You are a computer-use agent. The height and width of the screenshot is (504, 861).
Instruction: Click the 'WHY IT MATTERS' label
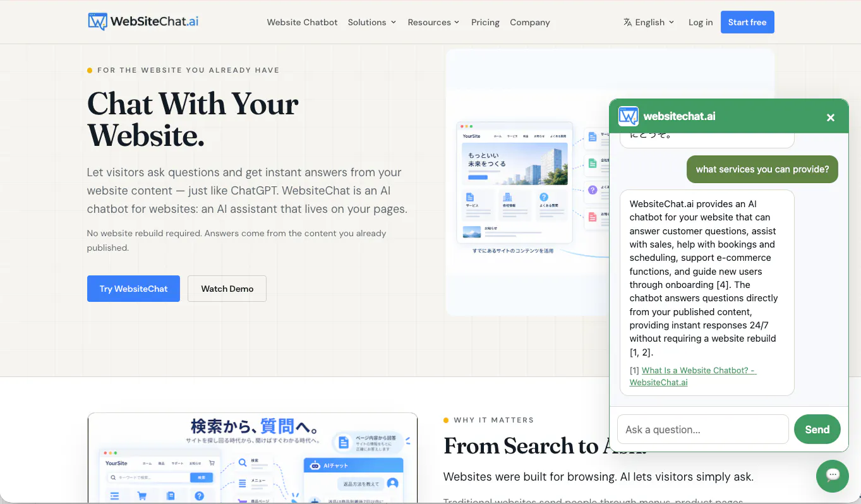[x=494, y=420]
